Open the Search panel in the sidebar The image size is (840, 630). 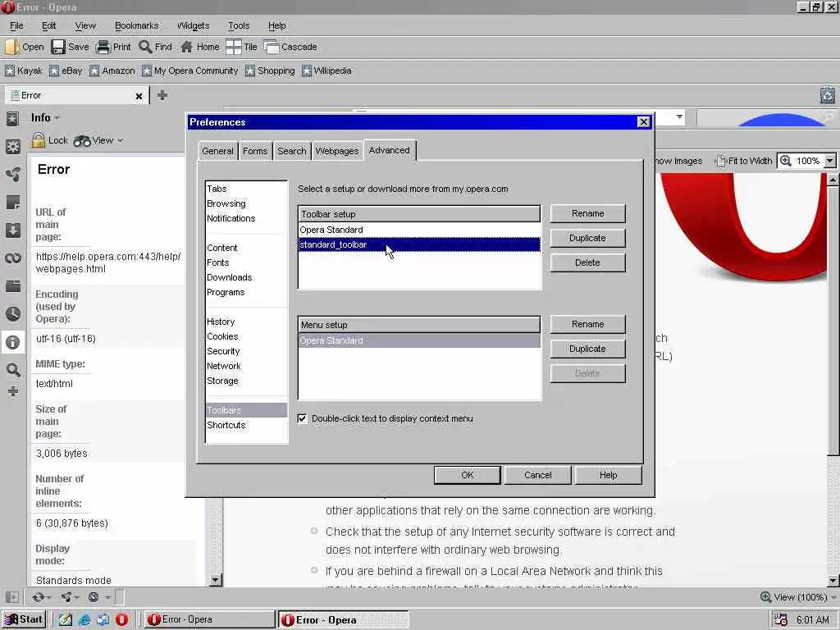pos(13,370)
